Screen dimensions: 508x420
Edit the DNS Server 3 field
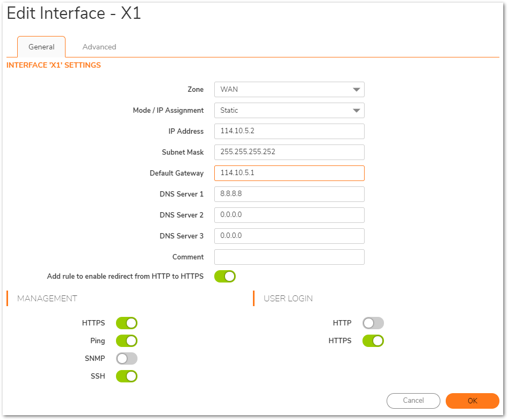(289, 236)
